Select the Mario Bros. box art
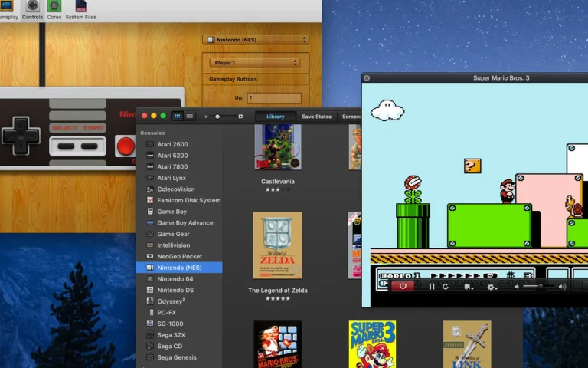The height and width of the screenshot is (368, 588). click(278, 344)
